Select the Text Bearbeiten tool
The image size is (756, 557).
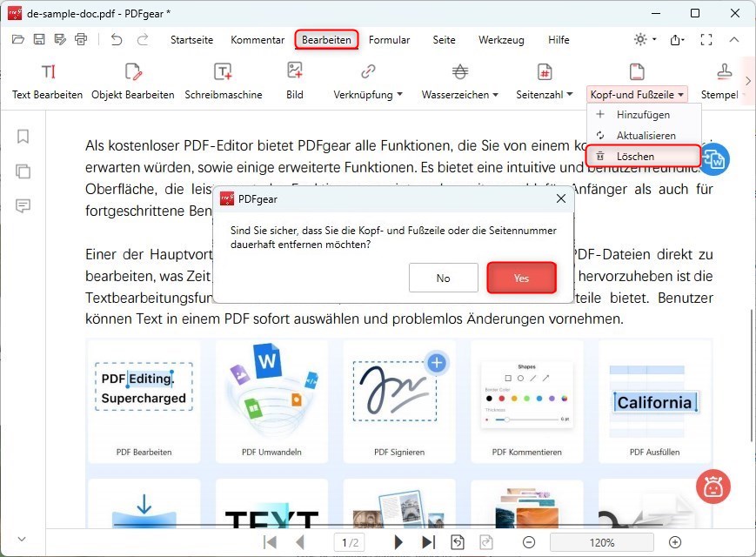pyautogui.click(x=47, y=82)
